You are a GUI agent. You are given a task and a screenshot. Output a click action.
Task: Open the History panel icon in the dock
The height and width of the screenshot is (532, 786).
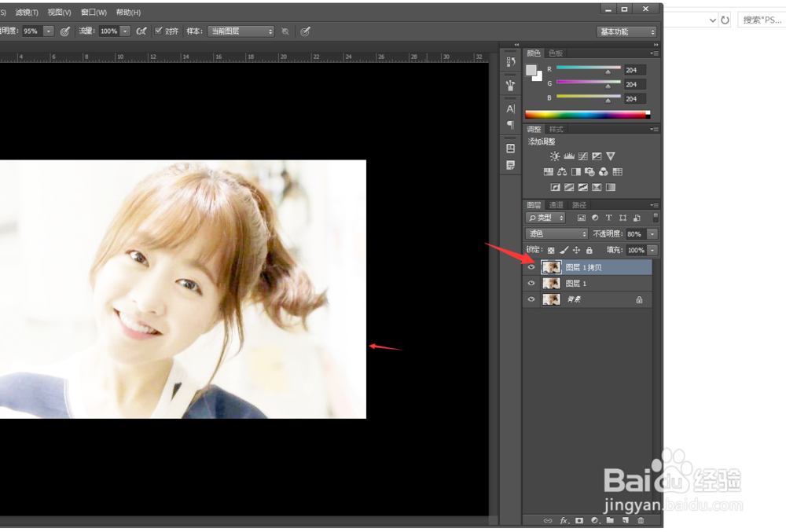click(511, 61)
